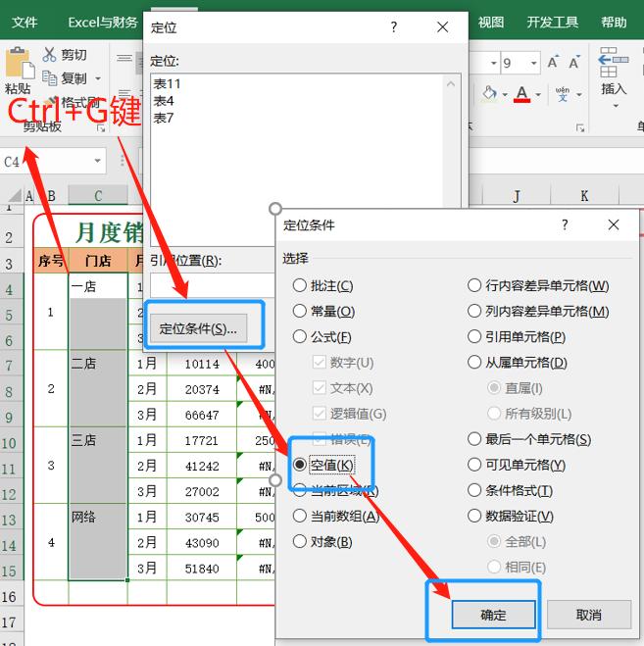Select the 对象(B) radio button
644x646 pixels.
(300, 541)
